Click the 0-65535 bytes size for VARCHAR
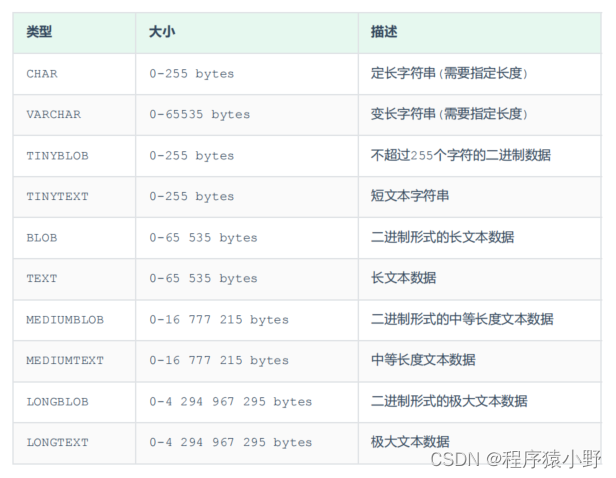Viewport: 616px width, 478px height. 200,115
